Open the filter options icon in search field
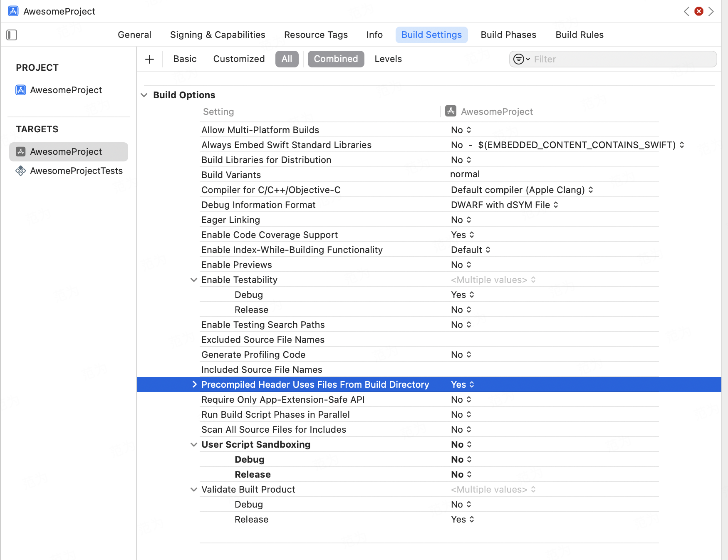Viewport: 728px width, 560px height. [520, 59]
